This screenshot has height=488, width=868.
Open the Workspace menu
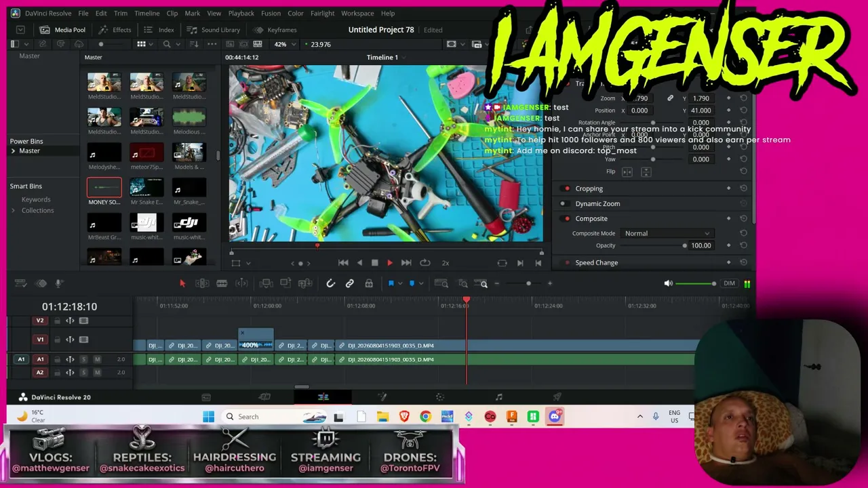click(357, 13)
